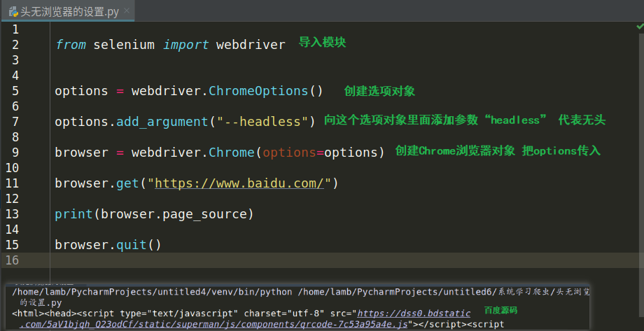Click the 'get' method on line 11
Screen dimensions: 644x331
[127, 183]
